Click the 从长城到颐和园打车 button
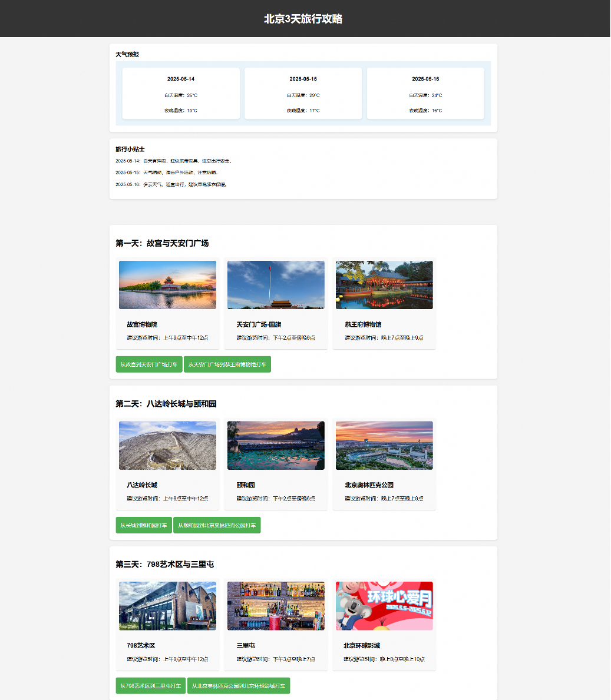Viewport: 611px width, 700px height. point(144,525)
